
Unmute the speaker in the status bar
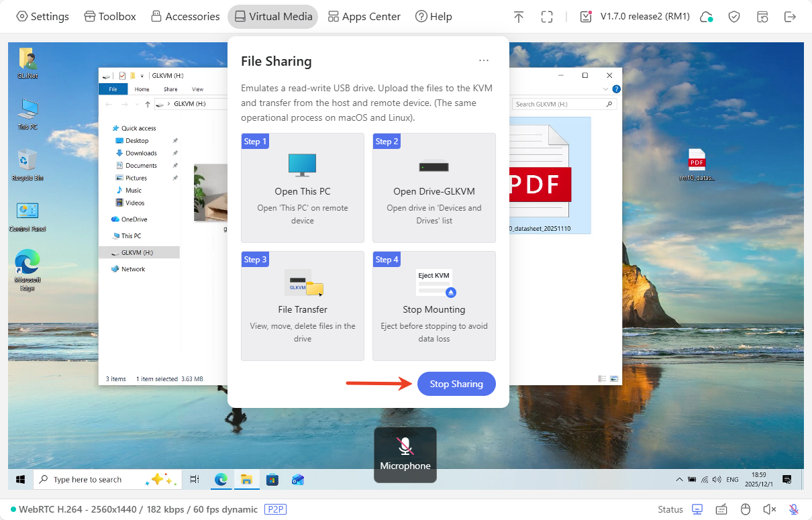pyautogui.click(x=769, y=509)
